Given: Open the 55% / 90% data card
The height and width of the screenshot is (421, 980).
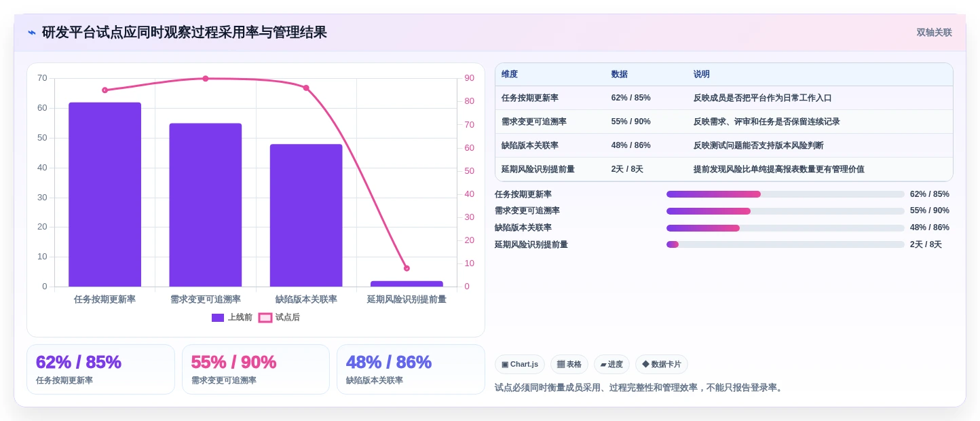Looking at the screenshot, I should coord(256,369).
